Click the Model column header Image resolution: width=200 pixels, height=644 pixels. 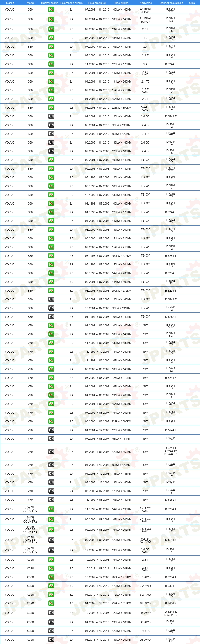click(x=31, y=3)
